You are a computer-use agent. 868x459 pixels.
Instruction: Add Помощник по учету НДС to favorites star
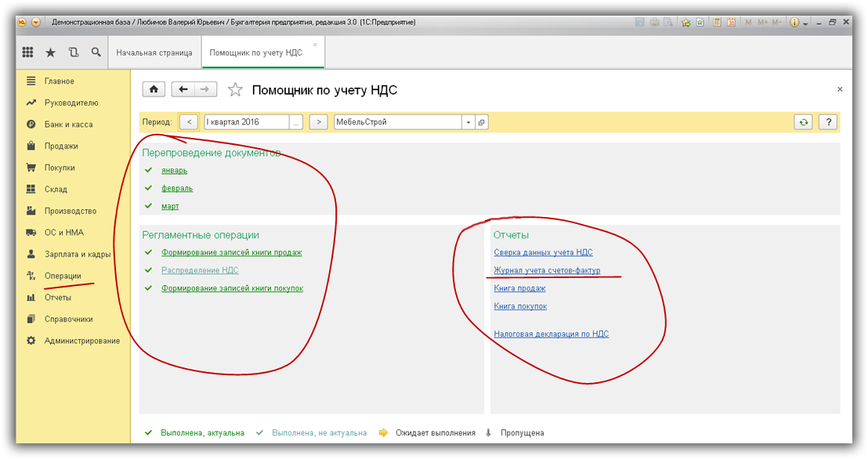(x=235, y=90)
